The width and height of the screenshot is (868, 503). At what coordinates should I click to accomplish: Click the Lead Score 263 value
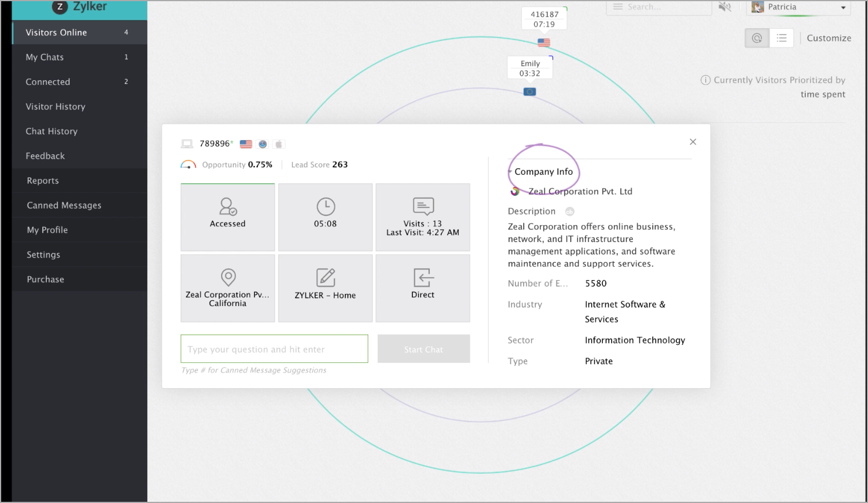tap(340, 165)
